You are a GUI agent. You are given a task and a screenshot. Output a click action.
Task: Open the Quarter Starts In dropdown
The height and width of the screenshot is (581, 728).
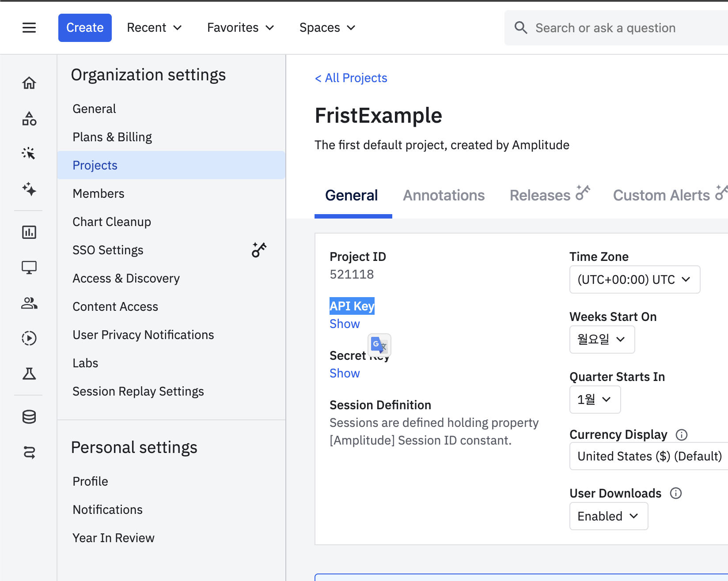tap(595, 400)
